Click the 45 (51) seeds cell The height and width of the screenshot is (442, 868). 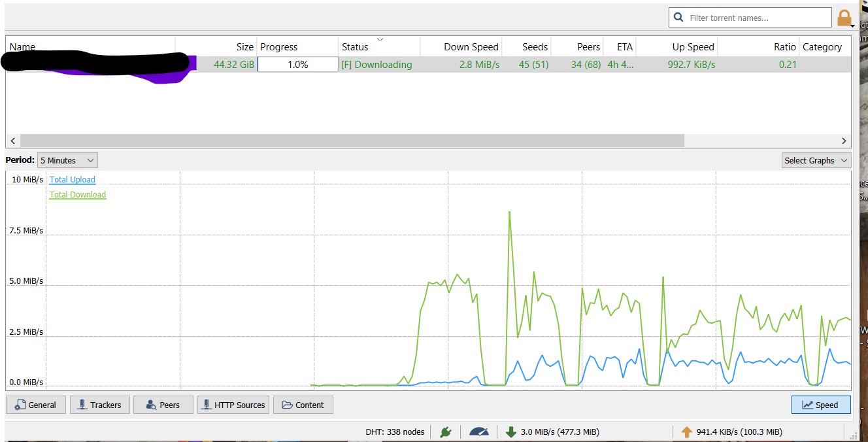pos(533,64)
